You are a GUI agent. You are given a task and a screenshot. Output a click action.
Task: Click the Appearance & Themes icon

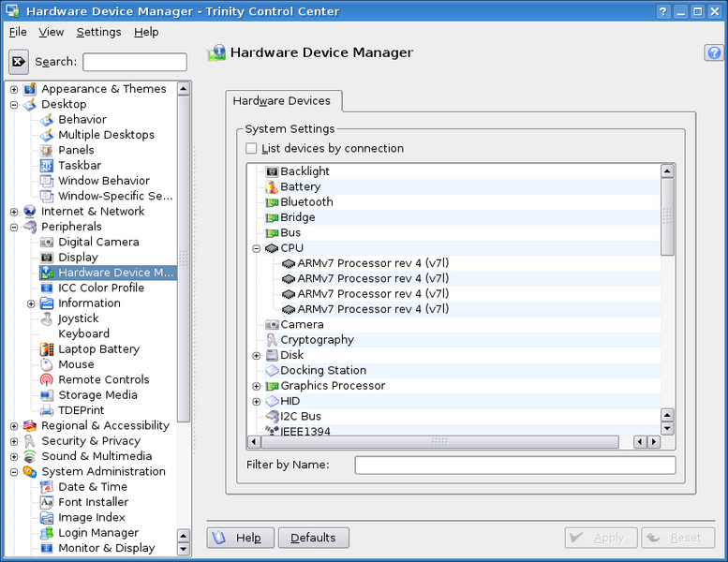pos(30,89)
